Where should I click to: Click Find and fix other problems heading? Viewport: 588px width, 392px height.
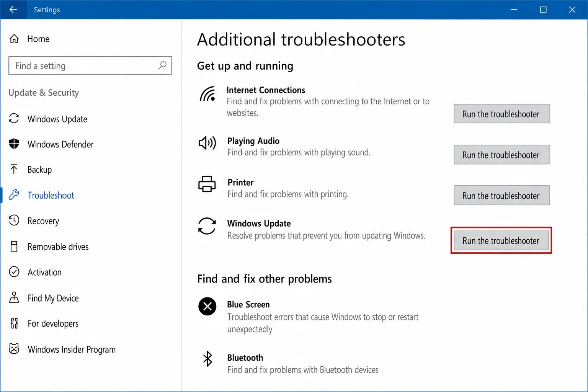265,279
